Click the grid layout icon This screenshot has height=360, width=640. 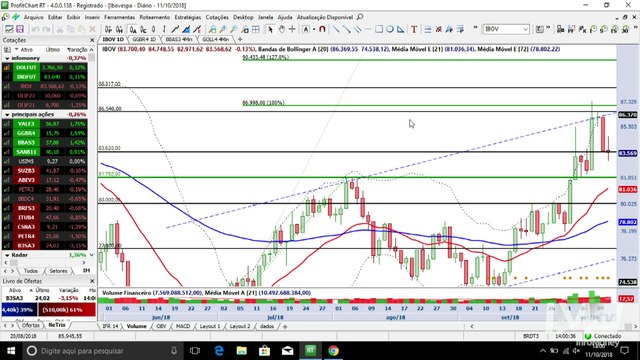256,29
